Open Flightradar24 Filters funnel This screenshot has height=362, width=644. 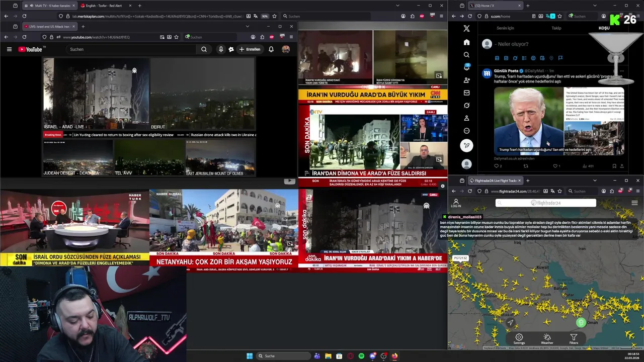coord(574,339)
